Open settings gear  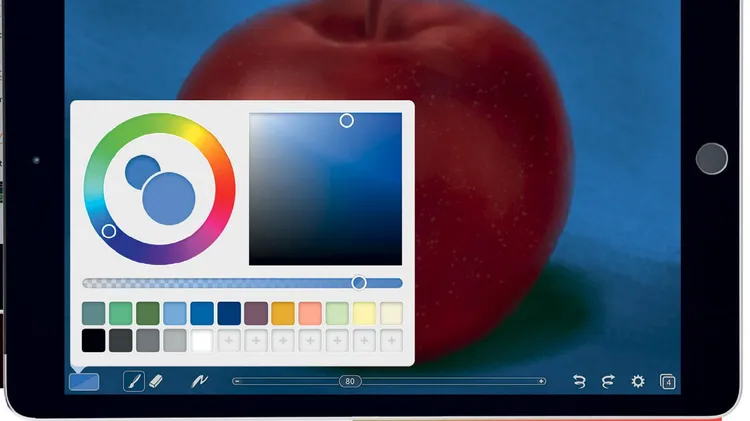point(638,381)
